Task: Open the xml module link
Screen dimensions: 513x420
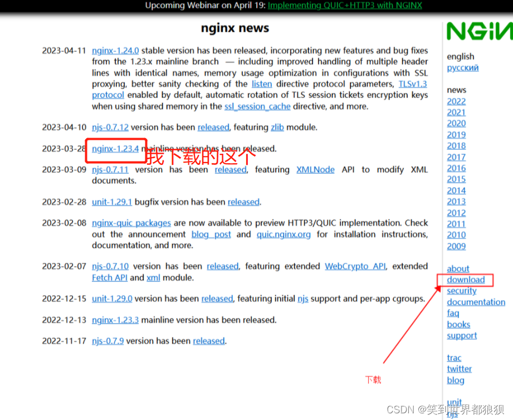Action: click(153, 278)
